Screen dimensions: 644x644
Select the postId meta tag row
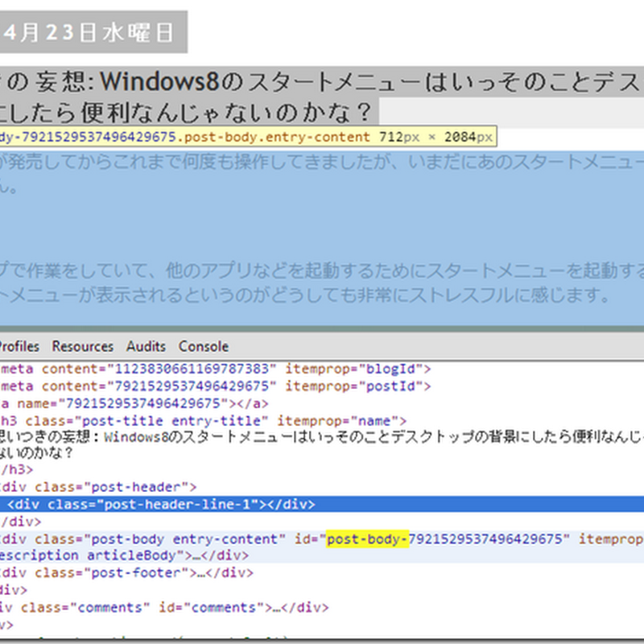pos(215,386)
